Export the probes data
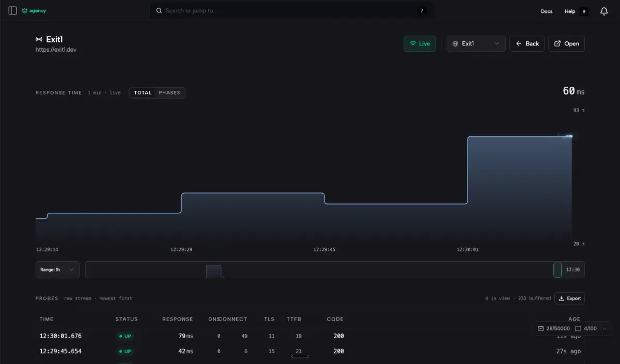 tap(569, 298)
